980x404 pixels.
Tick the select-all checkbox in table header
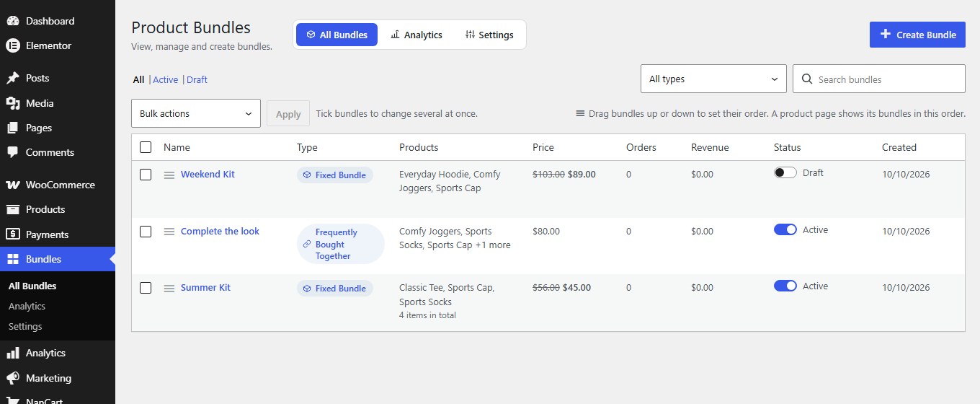[x=146, y=147]
